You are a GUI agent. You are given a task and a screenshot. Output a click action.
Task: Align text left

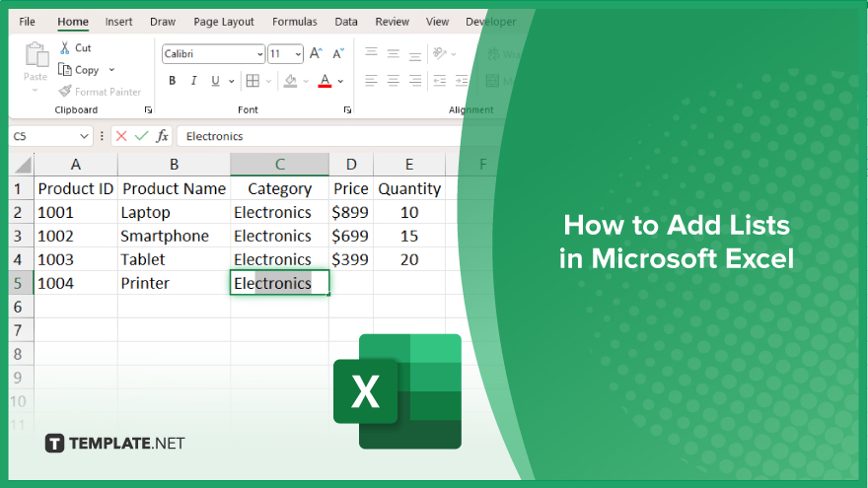tap(371, 81)
